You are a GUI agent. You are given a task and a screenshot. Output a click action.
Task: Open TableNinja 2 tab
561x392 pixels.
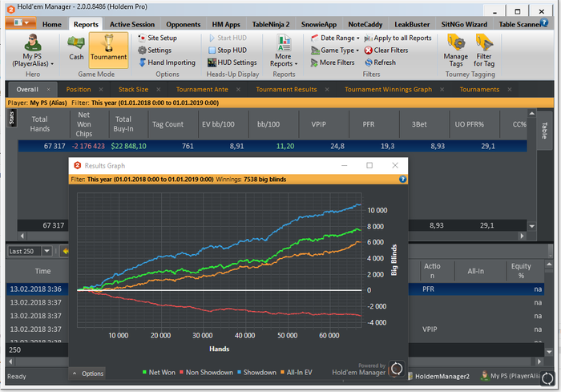(x=271, y=24)
